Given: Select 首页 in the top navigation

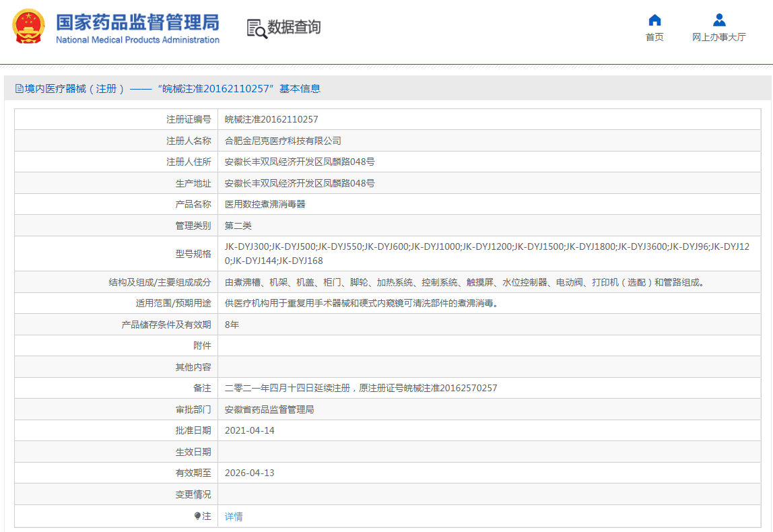Looking at the screenshot, I should (654, 38).
